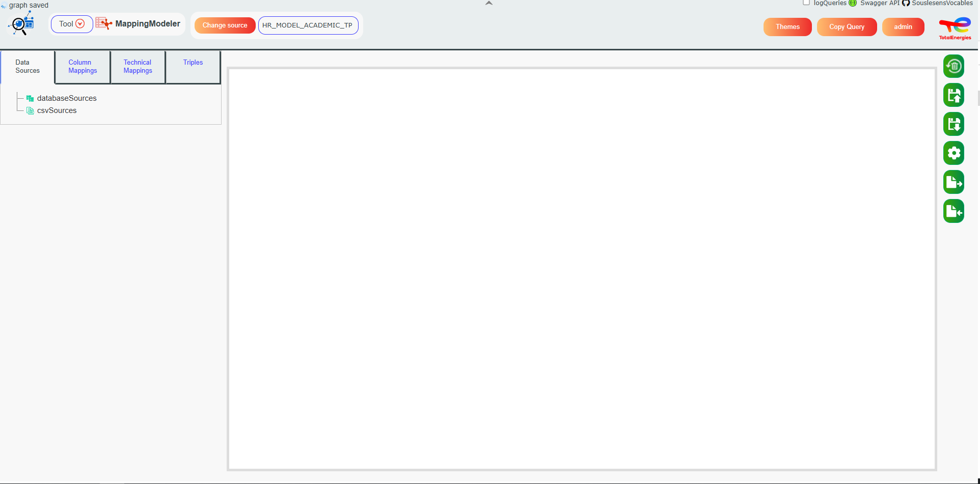The width and height of the screenshot is (980, 484).
Task: Click the MappingModeler title text
Action: [x=148, y=23]
